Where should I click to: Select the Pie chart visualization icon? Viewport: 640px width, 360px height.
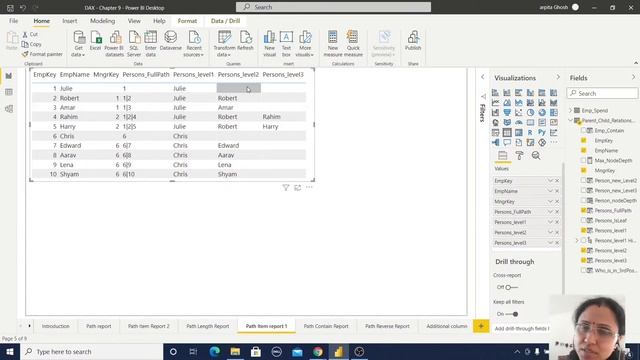tap(530, 113)
